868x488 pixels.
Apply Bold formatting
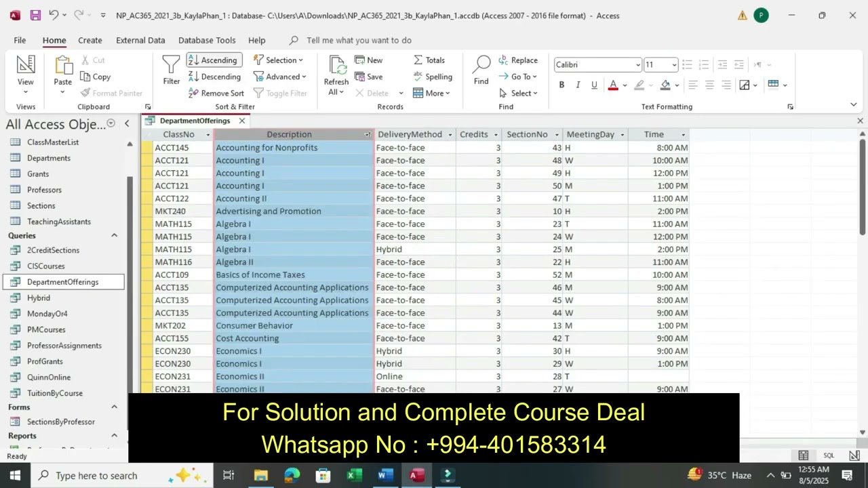click(561, 85)
